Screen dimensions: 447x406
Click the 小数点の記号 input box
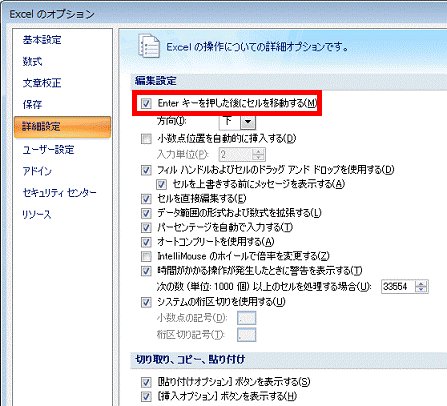click(x=247, y=318)
